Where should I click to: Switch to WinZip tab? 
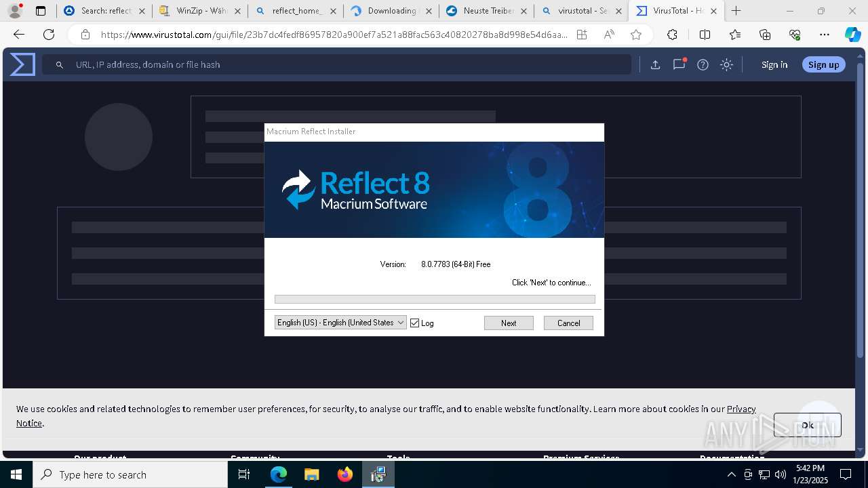point(200,11)
